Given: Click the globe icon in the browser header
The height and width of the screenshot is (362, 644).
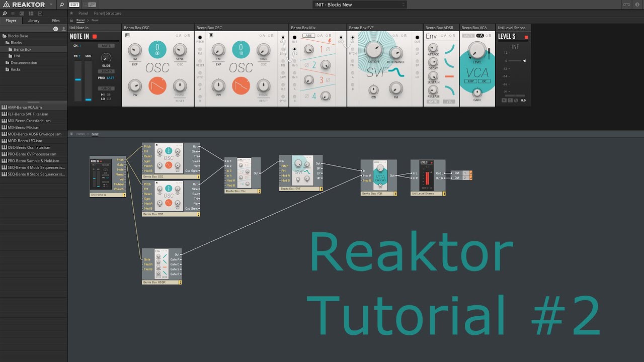Looking at the screenshot, I should (x=55, y=29).
